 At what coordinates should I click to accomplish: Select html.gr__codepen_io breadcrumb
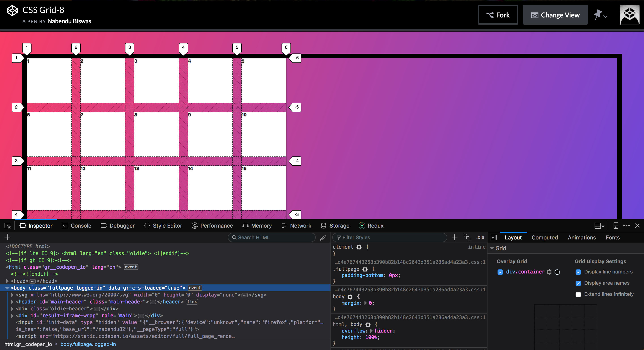(28, 344)
